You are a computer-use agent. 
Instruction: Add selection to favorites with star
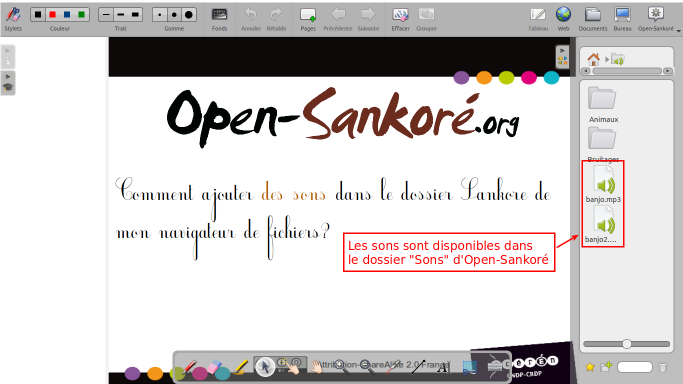(590, 367)
